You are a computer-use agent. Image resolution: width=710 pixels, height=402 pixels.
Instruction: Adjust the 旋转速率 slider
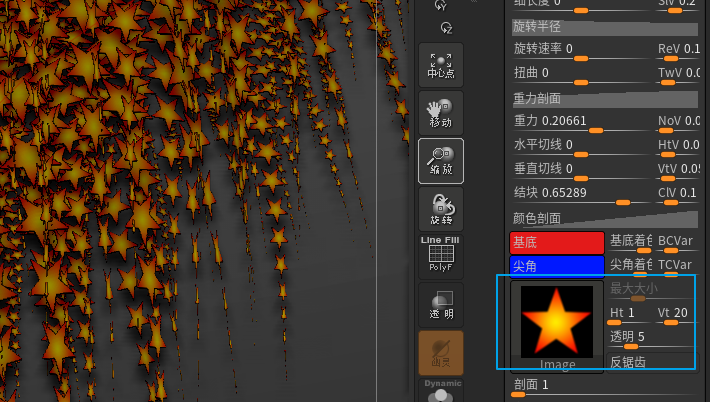[582, 51]
